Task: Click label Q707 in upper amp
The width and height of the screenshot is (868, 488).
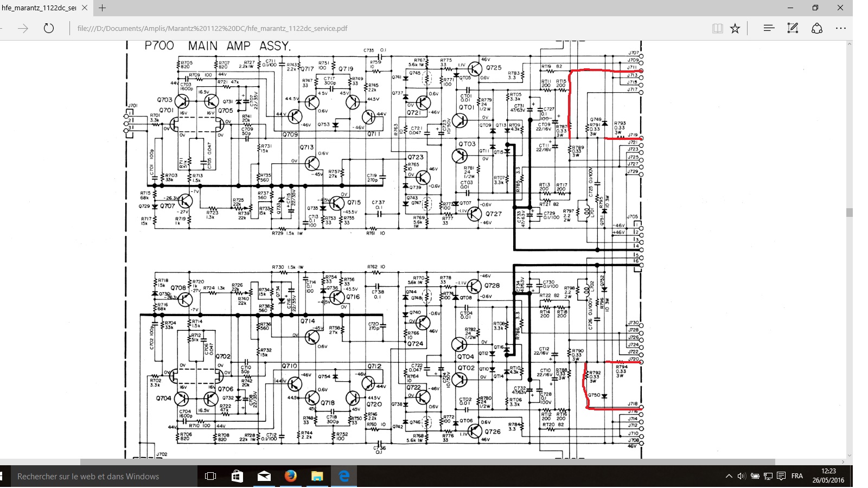Action: [x=168, y=206]
